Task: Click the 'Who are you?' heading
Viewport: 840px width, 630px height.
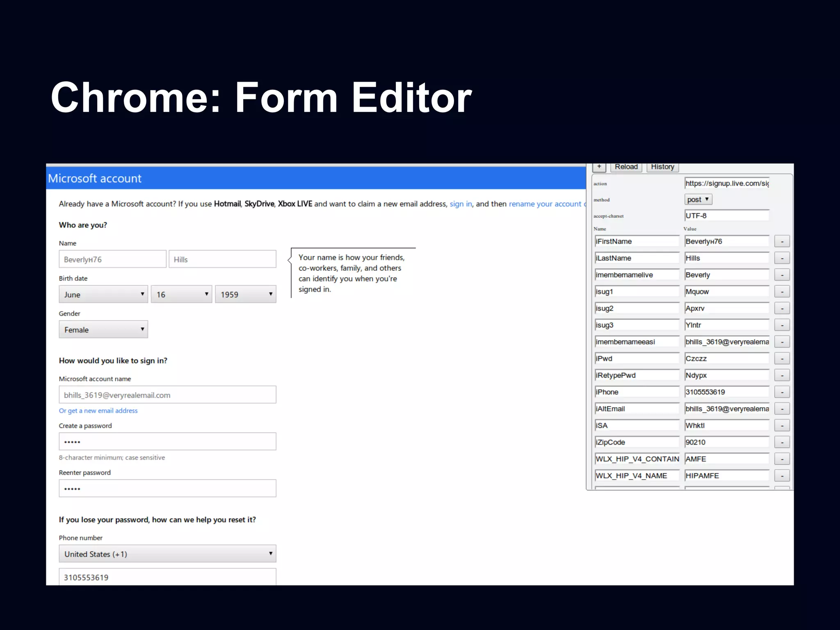Action: coord(83,225)
